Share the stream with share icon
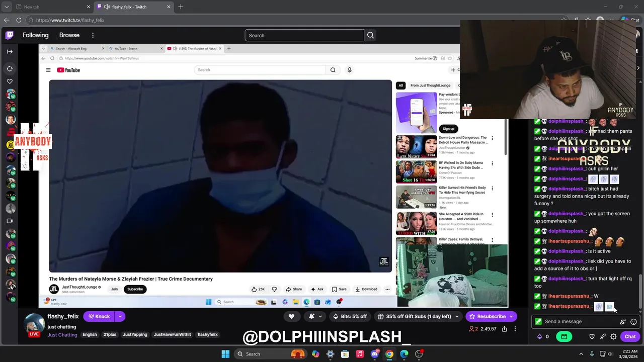 pyautogui.click(x=504, y=329)
